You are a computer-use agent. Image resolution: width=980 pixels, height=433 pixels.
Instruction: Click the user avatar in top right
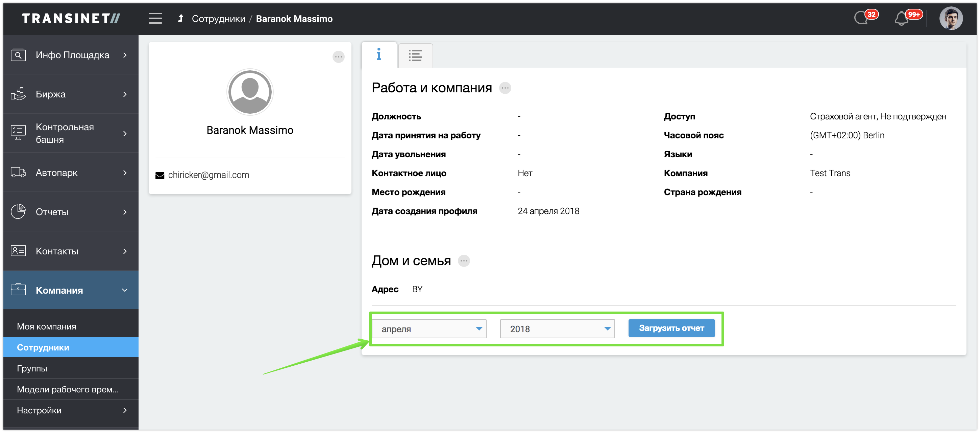951,18
